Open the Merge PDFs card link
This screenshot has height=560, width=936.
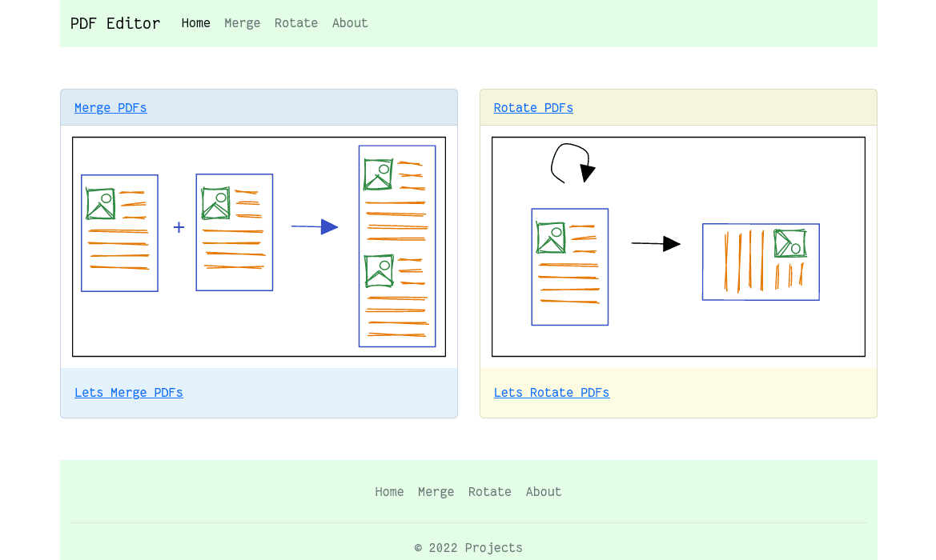click(110, 108)
